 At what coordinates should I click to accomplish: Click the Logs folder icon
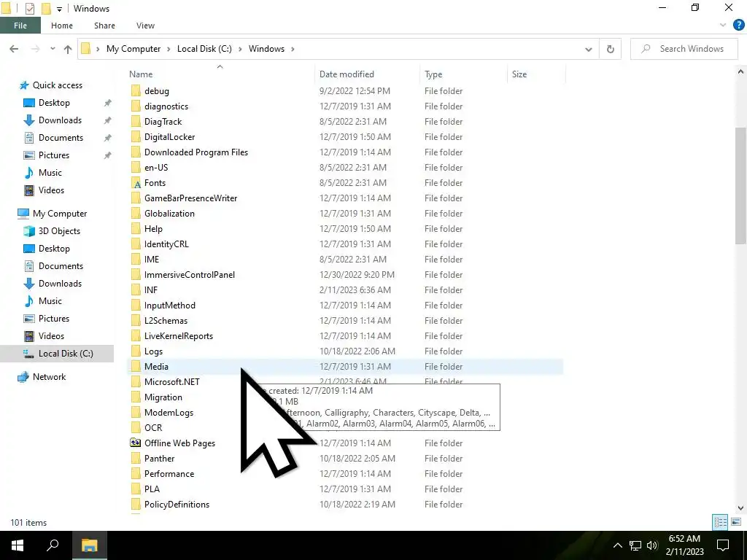click(x=136, y=351)
